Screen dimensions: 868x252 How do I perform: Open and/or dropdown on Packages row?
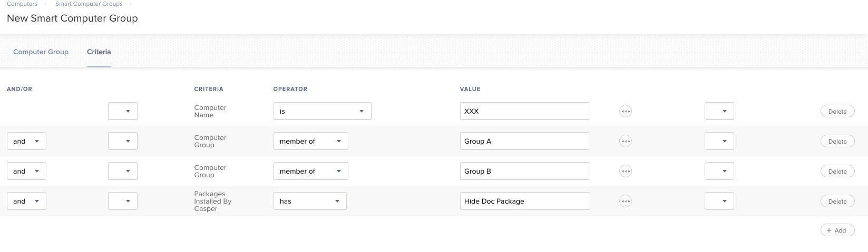pyautogui.click(x=26, y=201)
